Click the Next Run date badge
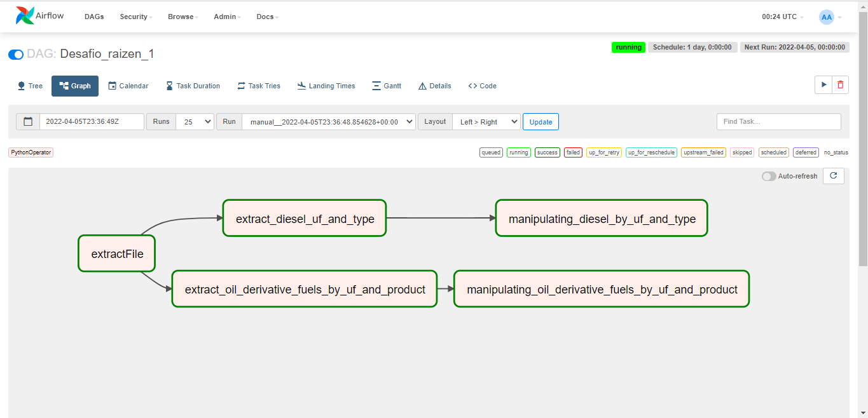The width and height of the screenshot is (868, 418). (x=795, y=47)
